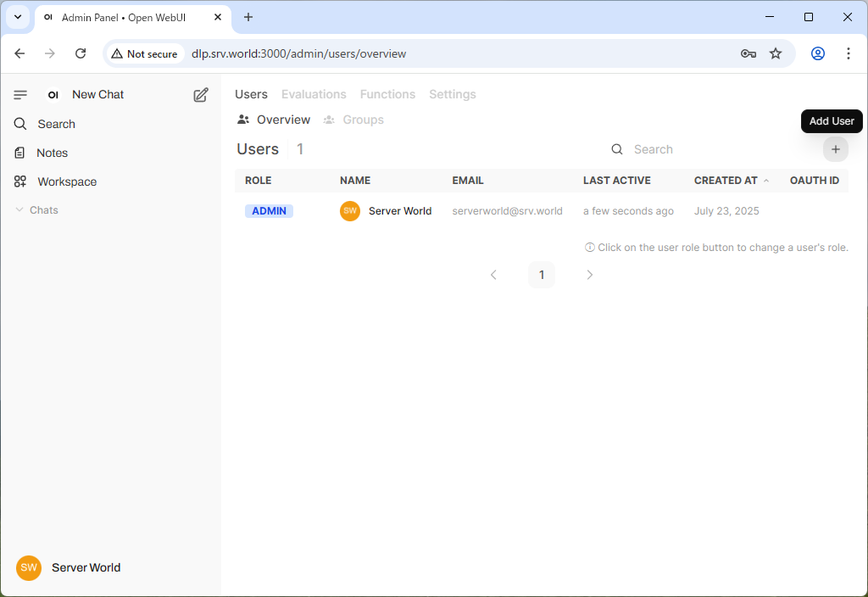Click the Add User button
The image size is (868, 597).
pyautogui.click(x=832, y=120)
